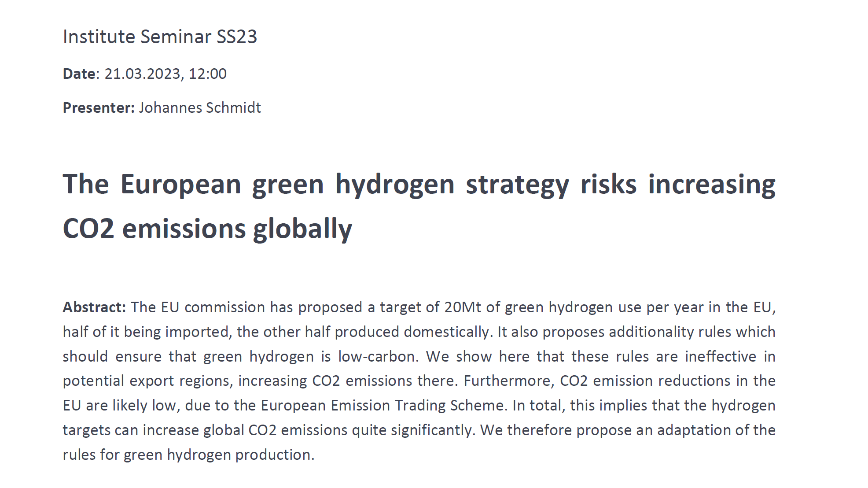868x488 pixels.
Task: Click the word 'hydrogen' in the title
Action: 395,185
